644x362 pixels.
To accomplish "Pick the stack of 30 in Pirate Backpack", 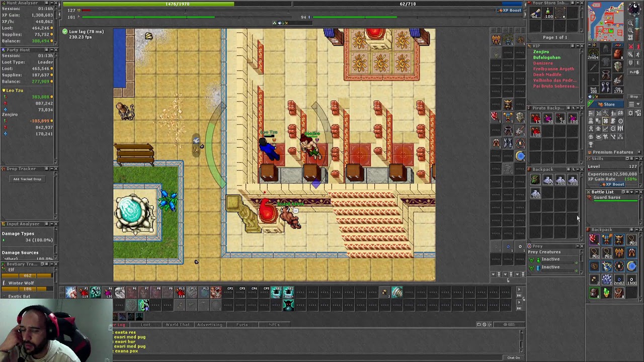I will coord(548,119).
